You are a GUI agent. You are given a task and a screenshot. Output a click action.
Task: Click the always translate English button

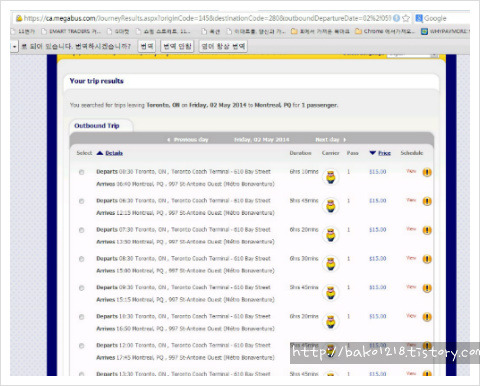pyautogui.click(x=223, y=46)
